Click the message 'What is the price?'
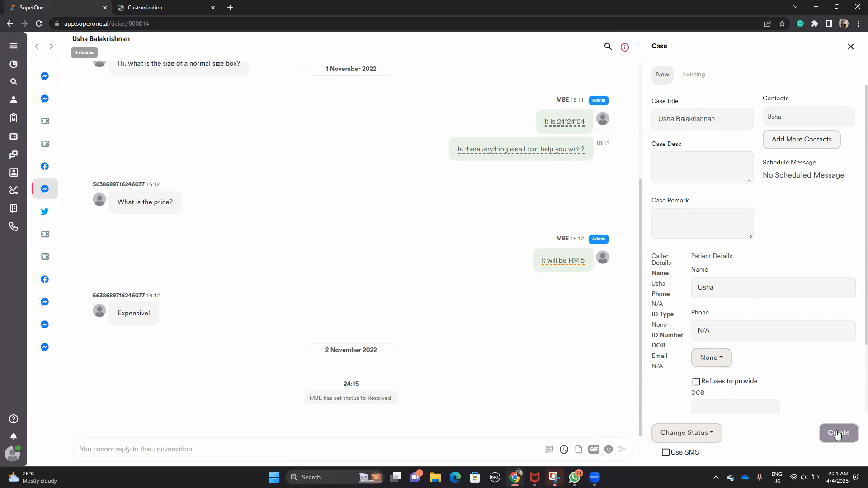 pyautogui.click(x=145, y=202)
